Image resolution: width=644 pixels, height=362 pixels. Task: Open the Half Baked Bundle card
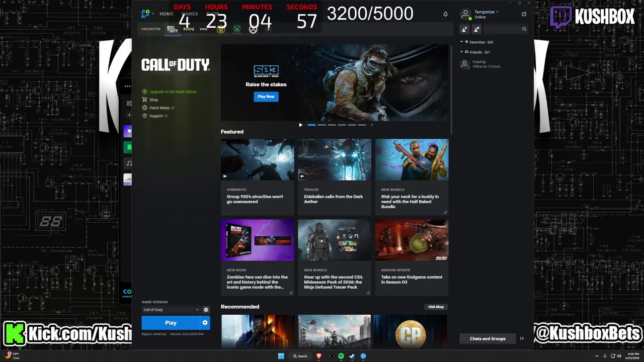coord(412,177)
